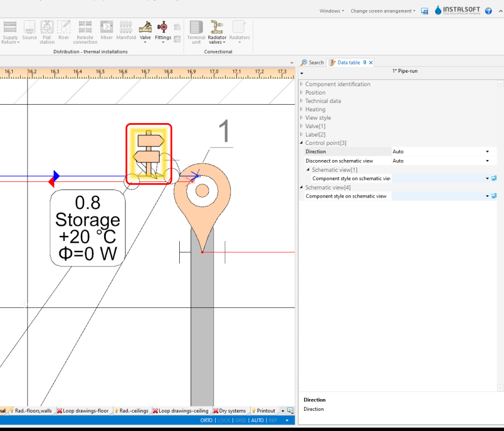
Task: Toggle GRID mode in the status bar
Action: click(240, 420)
